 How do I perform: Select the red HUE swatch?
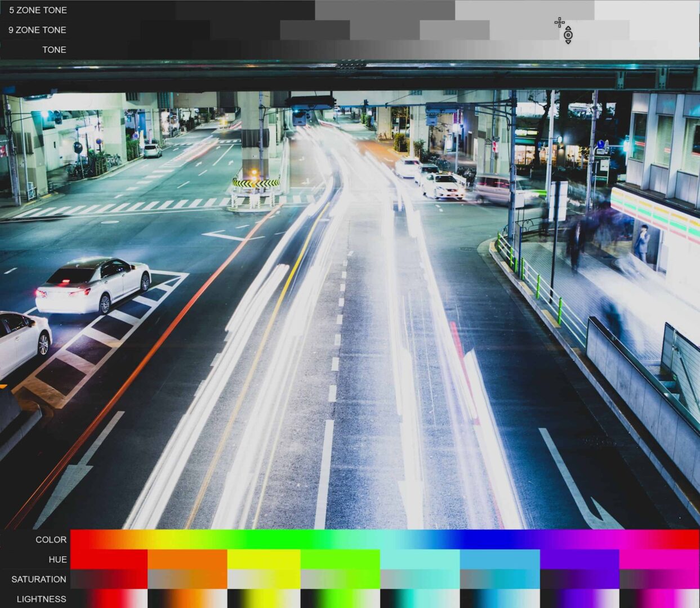coord(109,559)
